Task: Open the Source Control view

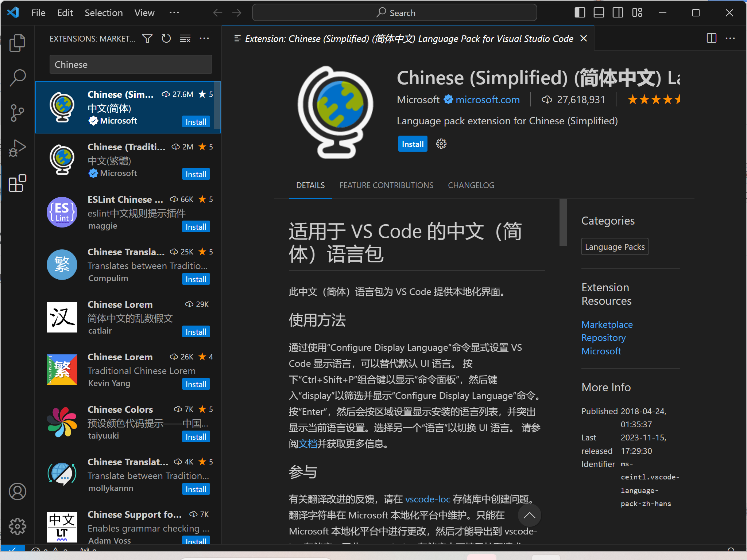Action: 17,113
